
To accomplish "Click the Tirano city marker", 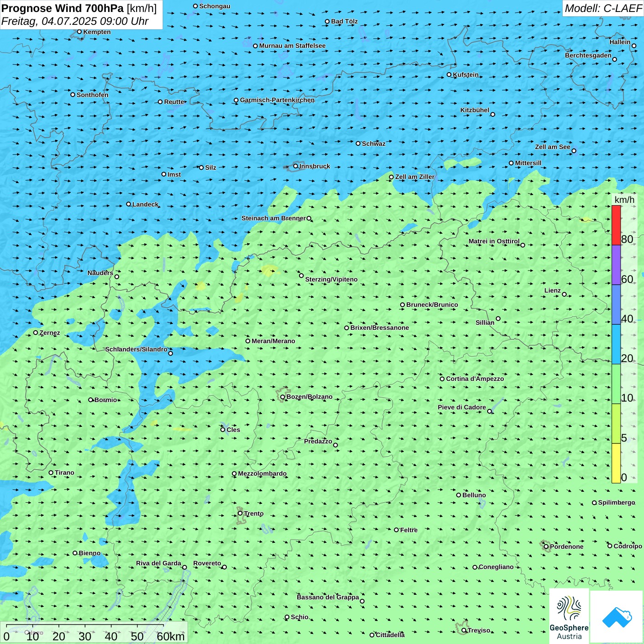I will click(51, 472).
